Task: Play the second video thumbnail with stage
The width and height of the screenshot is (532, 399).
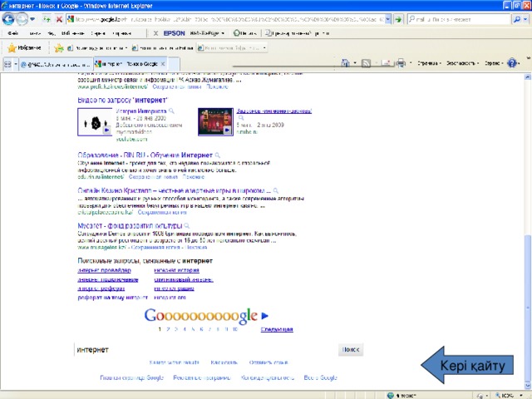Action: 216,122
